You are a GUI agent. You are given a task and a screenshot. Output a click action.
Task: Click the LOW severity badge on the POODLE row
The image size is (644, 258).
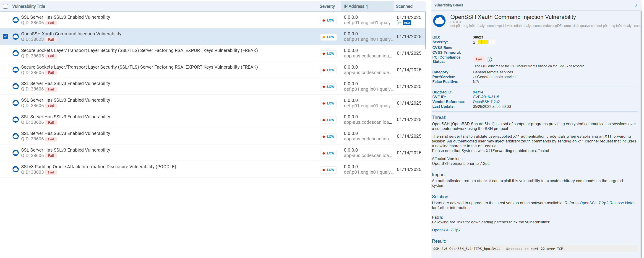click(x=328, y=170)
